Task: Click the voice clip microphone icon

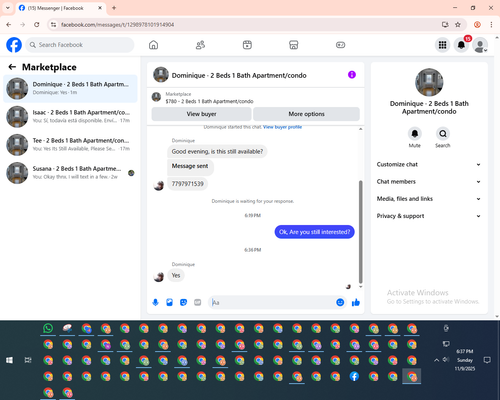Action: click(155, 302)
